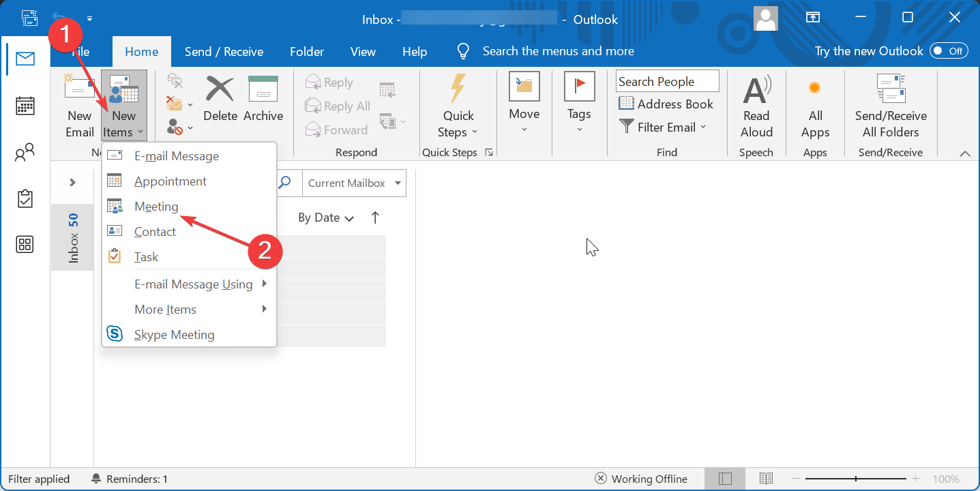
Task: Toggle Try the new Outlook switch
Action: pyautogui.click(x=949, y=51)
